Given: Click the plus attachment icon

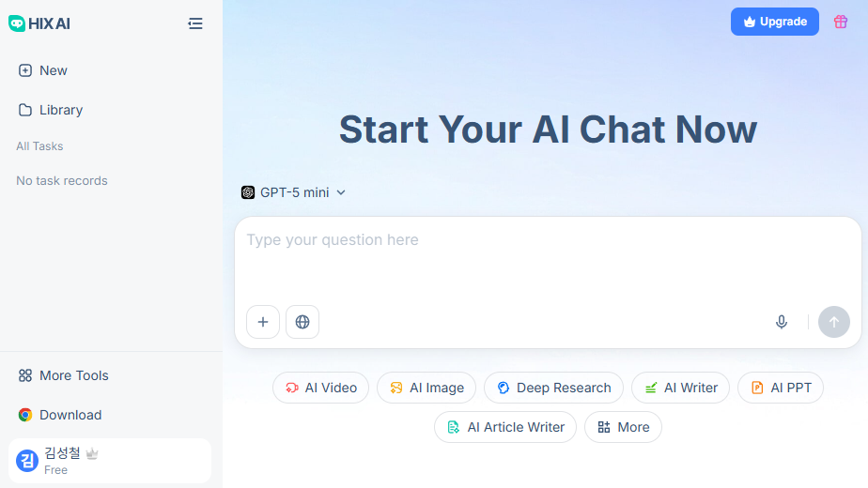Looking at the screenshot, I should click(x=263, y=322).
